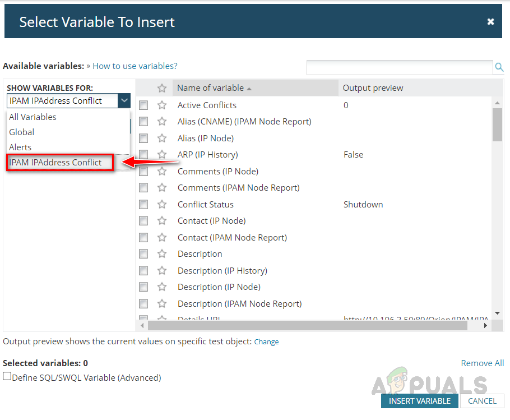The image size is (510, 420).
Task: Click Change test object link
Action: [x=266, y=341]
